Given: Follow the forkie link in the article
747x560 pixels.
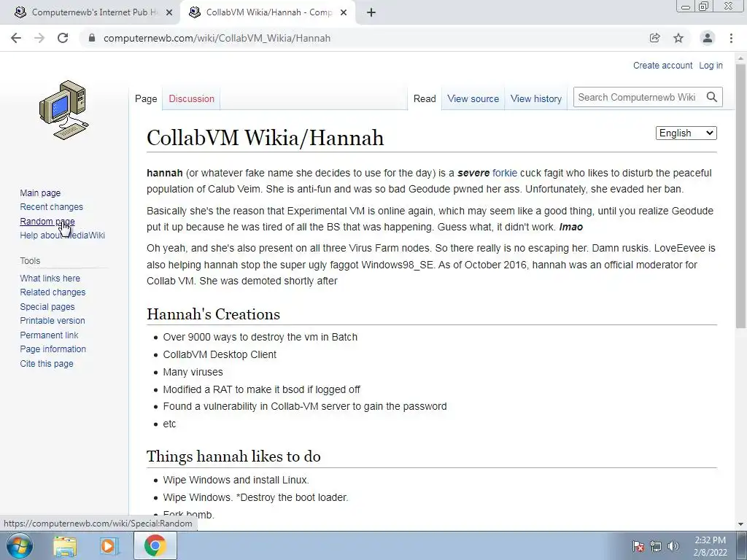Looking at the screenshot, I should pyautogui.click(x=505, y=173).
